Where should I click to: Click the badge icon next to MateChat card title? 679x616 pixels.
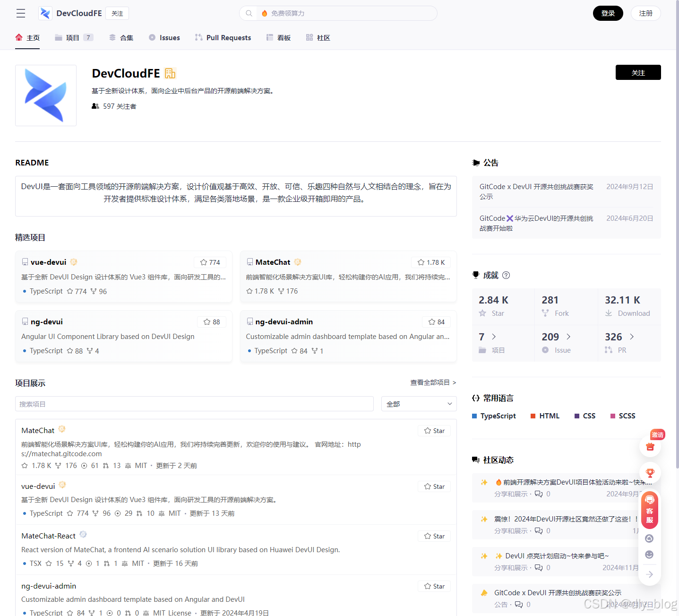click(297, 262)
